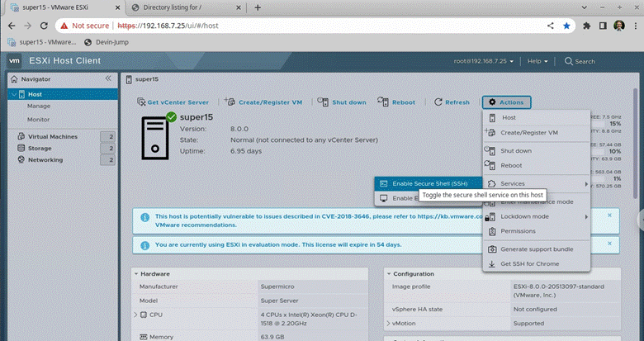The image size is (644, 341).
Task: Open the Services submenu
Action: (537, 183)
